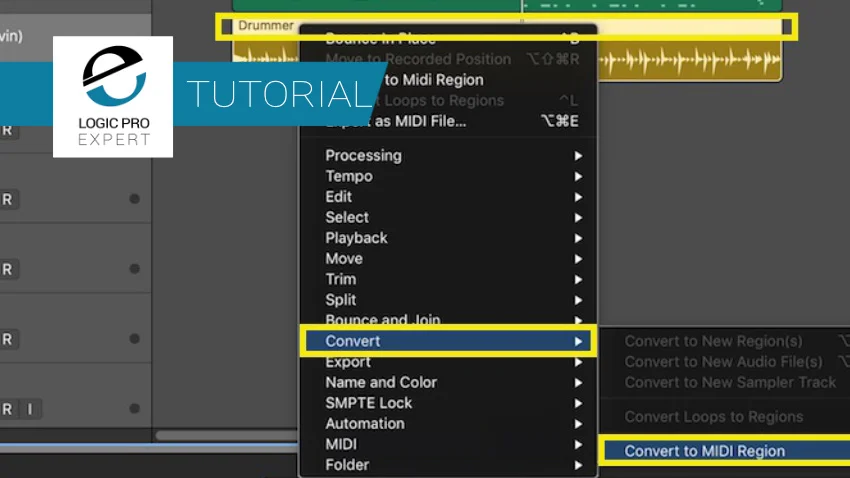The height and width of the screenshot is (478, 850).
Task: Open the Processing submenu
Action: 448,156
